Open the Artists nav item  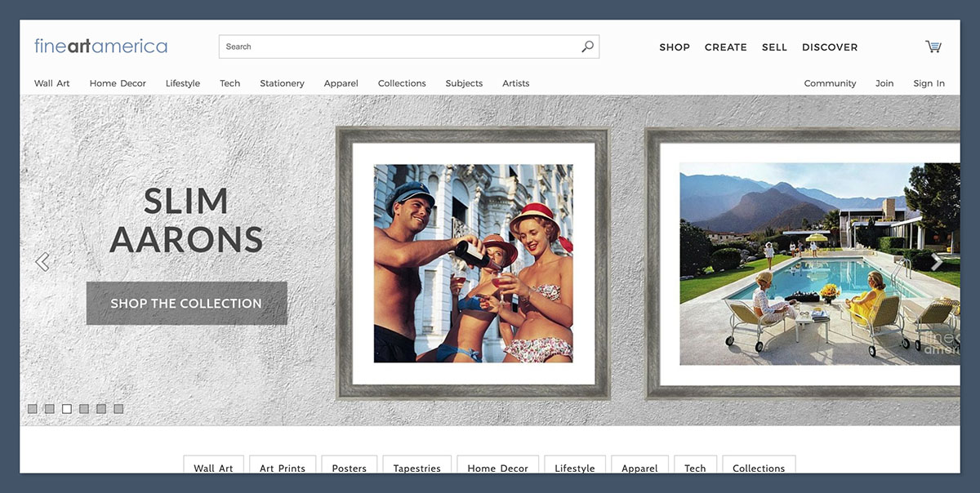coord(516,83)
